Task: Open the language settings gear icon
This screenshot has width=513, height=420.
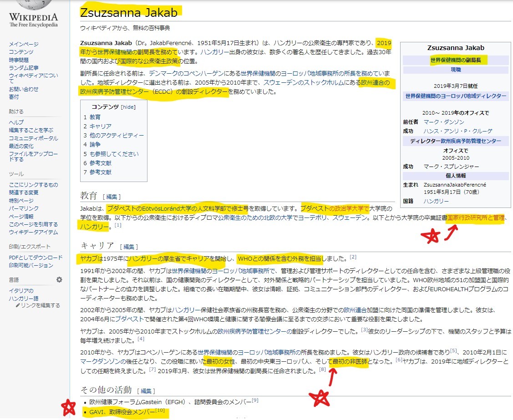Action: [59, 280]
